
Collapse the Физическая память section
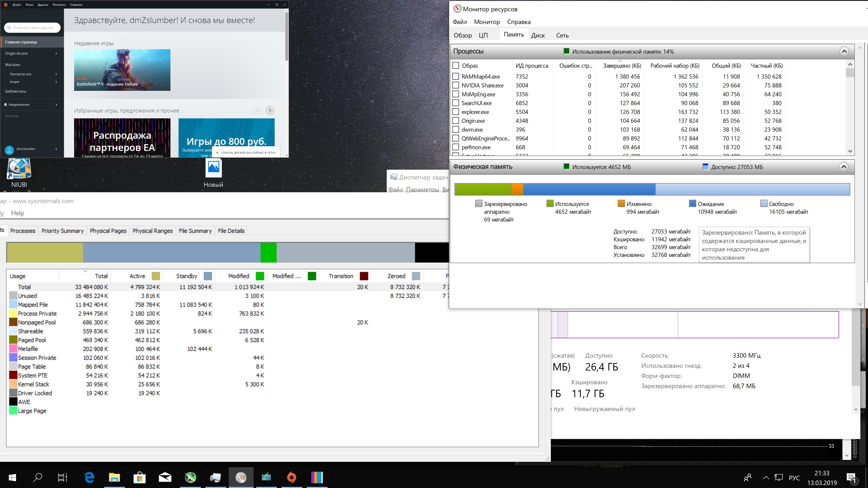click(843, 167)
